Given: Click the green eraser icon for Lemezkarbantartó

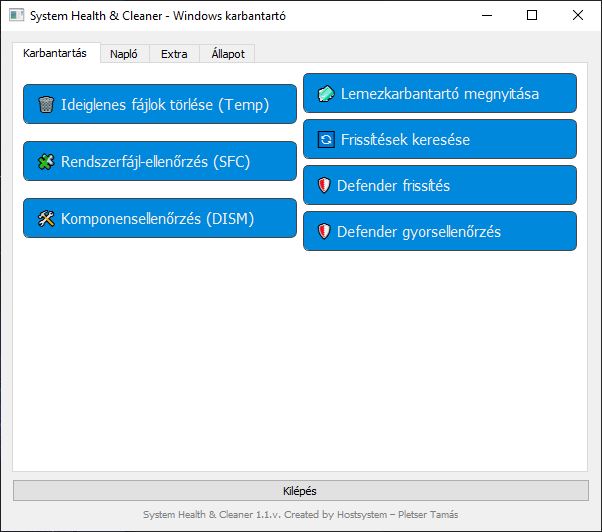Looking at the screenshot, I should point(326,94).
